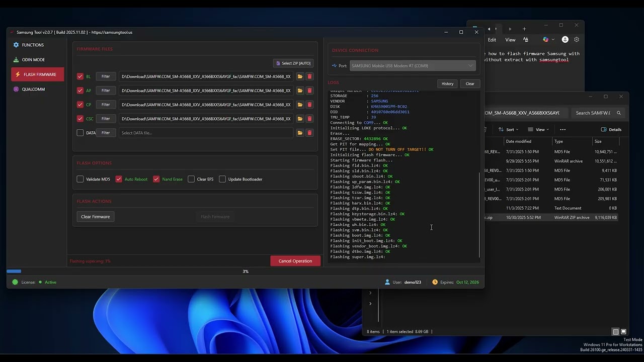Delete the CP firmware entry

click(x=309, y=105)
